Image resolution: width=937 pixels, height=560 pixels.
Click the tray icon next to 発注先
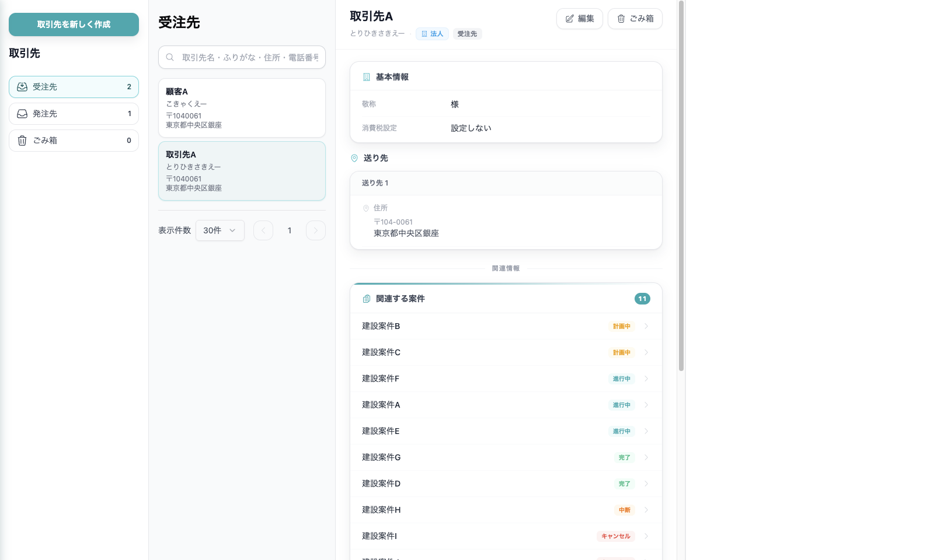coord(22,113)
